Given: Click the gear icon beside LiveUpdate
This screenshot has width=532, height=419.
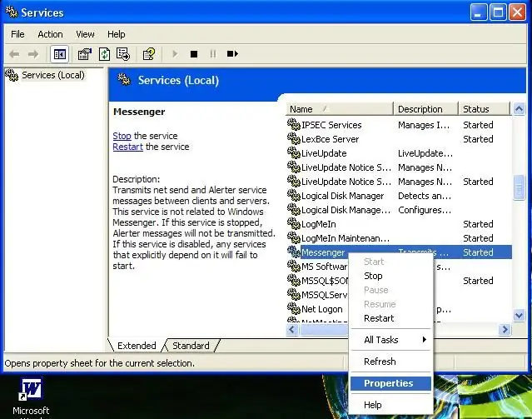Looking at the screenshot, I should (x=294, y=152).
